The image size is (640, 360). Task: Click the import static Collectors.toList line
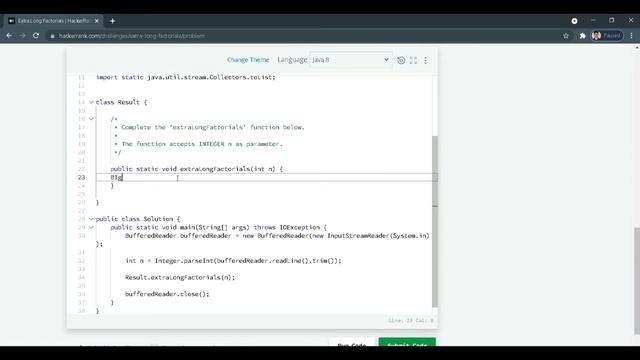click(186, 77)
